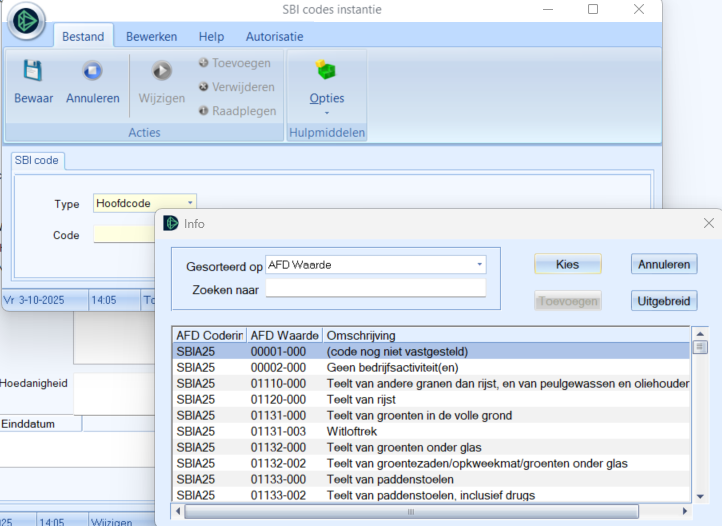Screen dimensions: 722x526
Task: Click the Verwijderen ribbon action
Action: pyautogui.click(x=237, y=87)
